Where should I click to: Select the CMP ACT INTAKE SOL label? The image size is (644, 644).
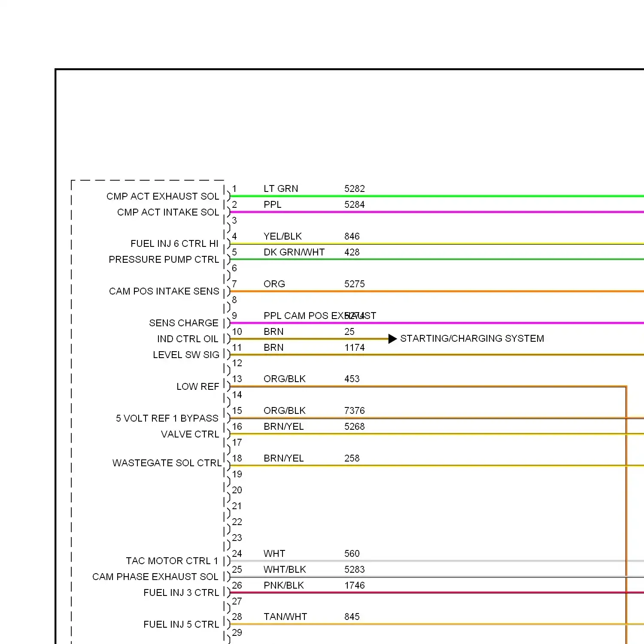168,213
